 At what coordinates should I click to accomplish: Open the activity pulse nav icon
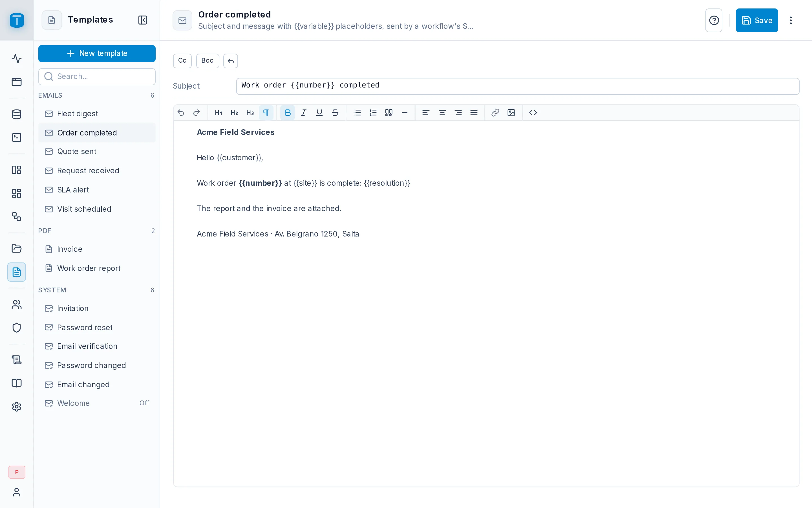click(x=17, y=59)
